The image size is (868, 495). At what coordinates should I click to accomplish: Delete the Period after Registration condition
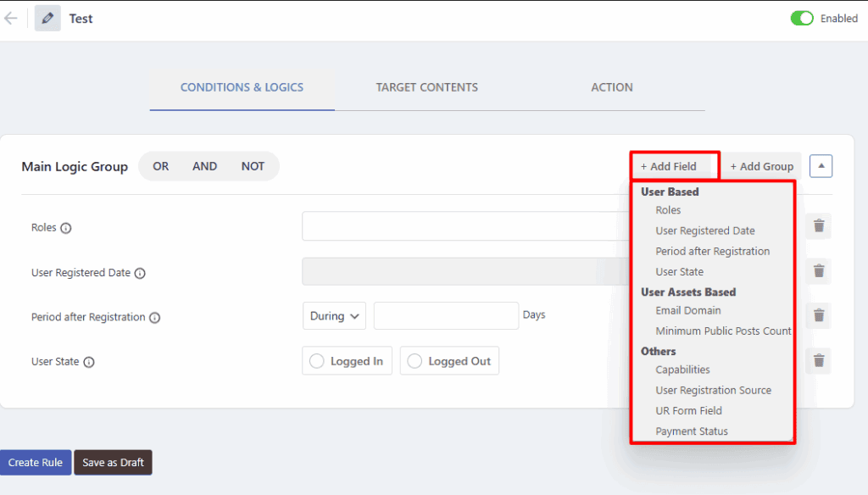click(x=817, y=315)
